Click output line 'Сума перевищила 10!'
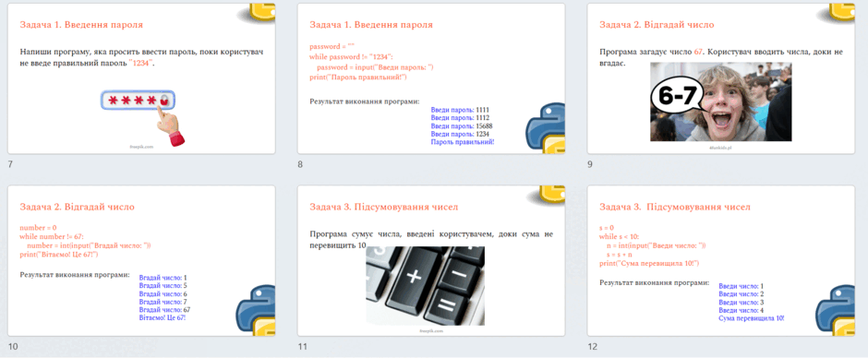This screenshot has width=868, height=358. [752, 318]
